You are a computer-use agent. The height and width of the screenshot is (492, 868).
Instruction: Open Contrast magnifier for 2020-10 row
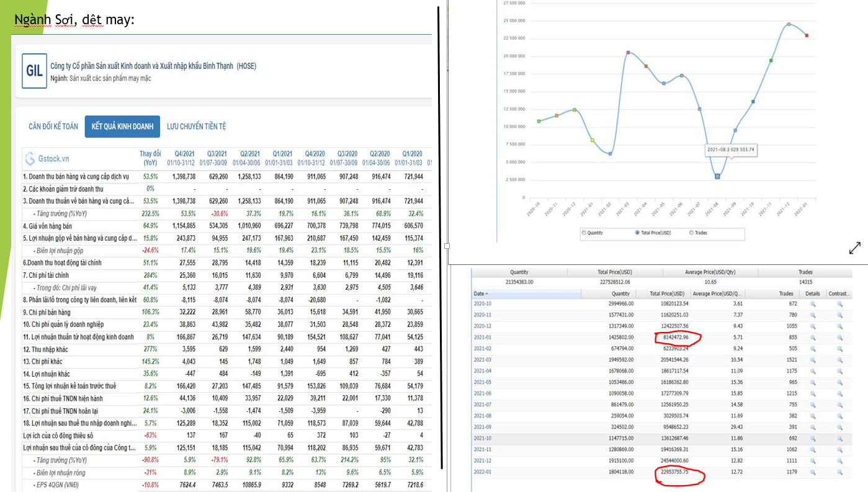pyautogui.click(x=840, y=305)
